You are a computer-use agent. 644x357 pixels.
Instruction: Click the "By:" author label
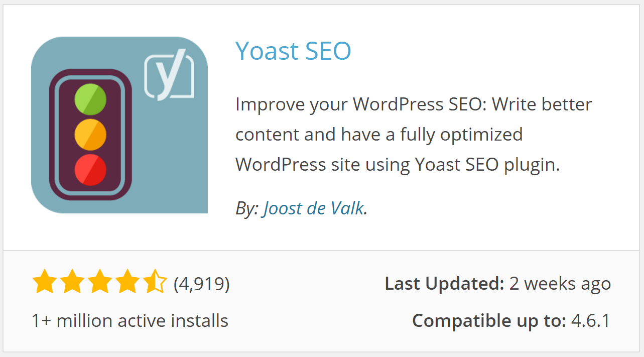(x=247, y=208)
